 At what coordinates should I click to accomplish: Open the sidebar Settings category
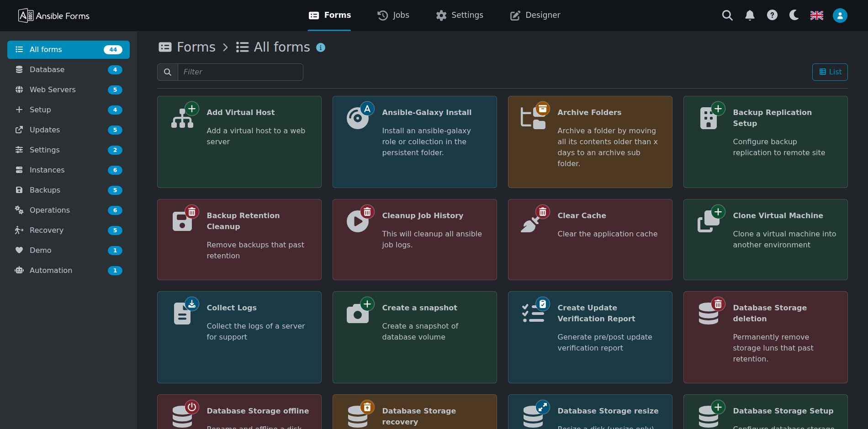pyautogui.click(x=69, y=150)
